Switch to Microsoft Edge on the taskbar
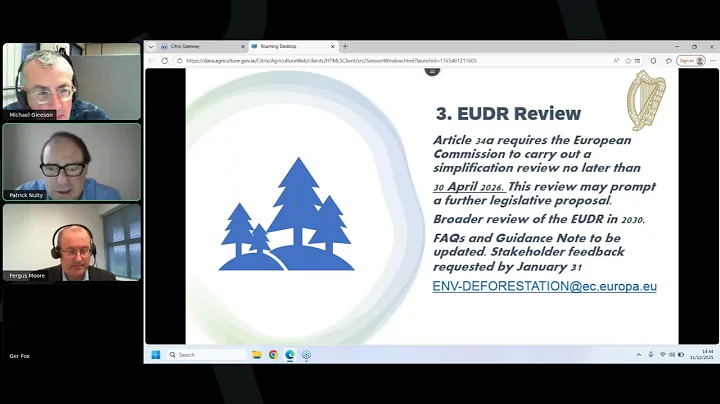 pos(290,354)
